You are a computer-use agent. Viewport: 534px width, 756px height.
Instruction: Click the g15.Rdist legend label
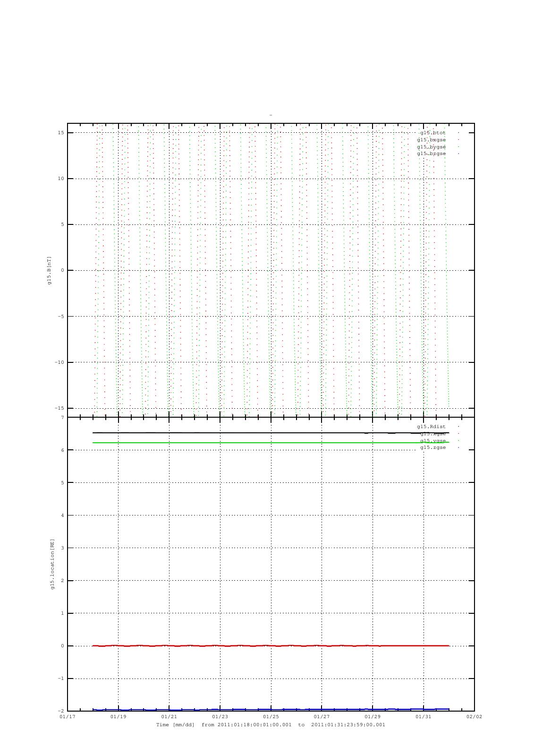[x=431, y=427]
